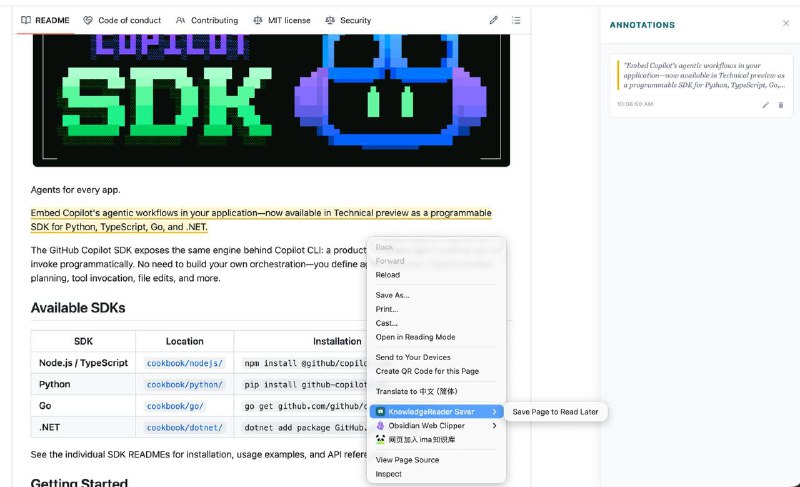Edit README with pencil icon
The image size is (800, 487).
tap(493, 20)
